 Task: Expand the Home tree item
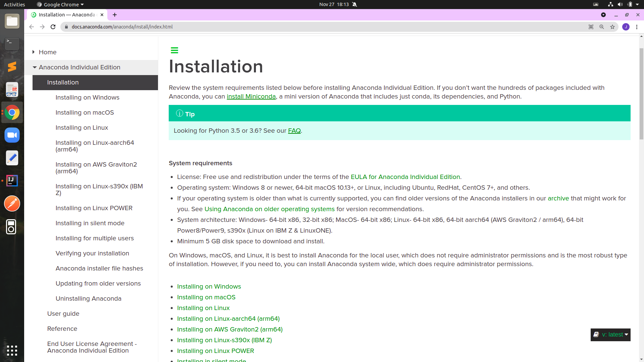[34, 52]
